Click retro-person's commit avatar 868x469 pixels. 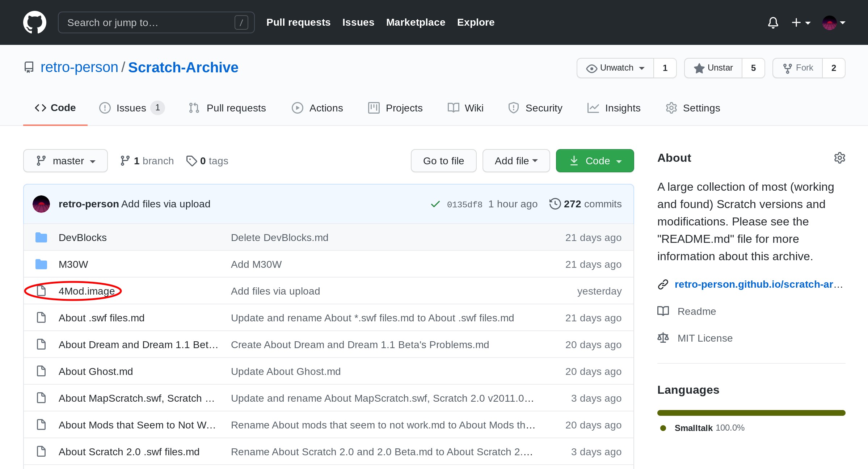click(41, 204)
